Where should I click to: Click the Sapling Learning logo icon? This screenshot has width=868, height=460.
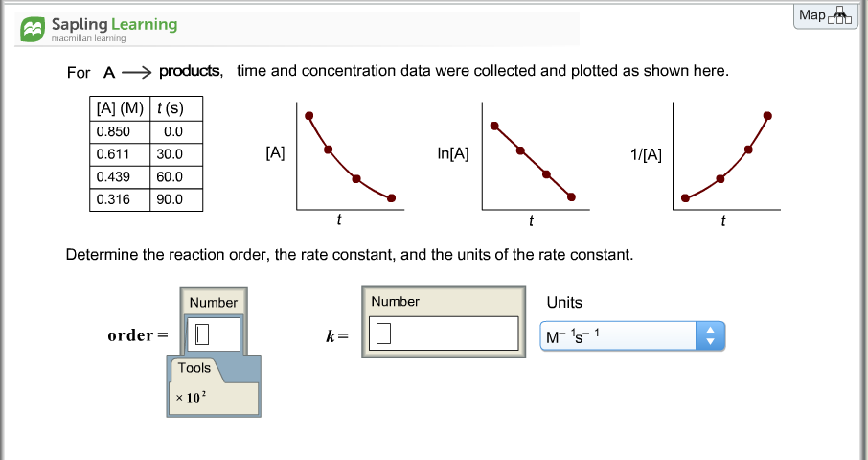[33, 29]
